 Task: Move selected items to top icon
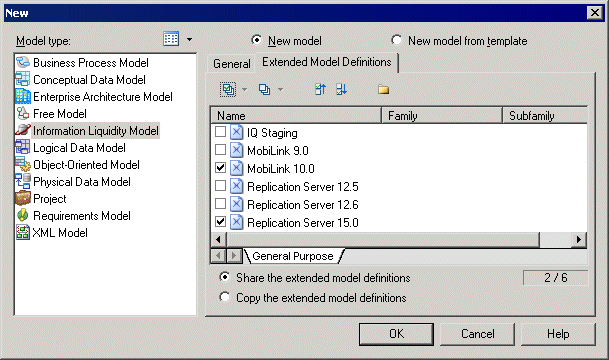pyautogui.click(x=320, y=90)
